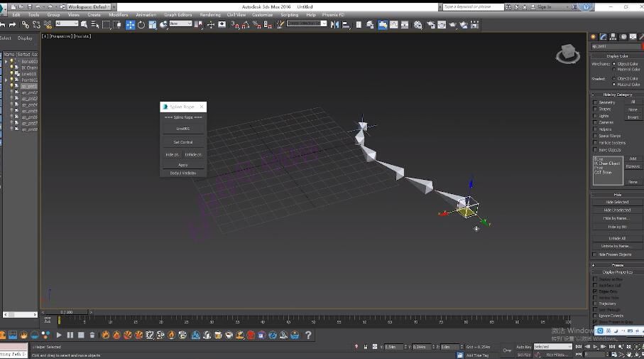
Task: Open the Curve Editor icon
Action: tap(394, 25)
